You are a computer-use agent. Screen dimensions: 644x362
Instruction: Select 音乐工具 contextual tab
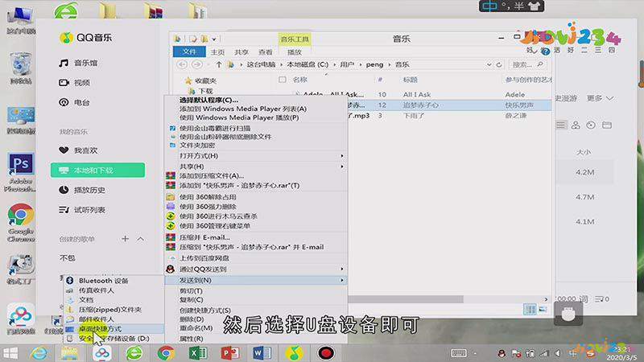click(295, 39)
